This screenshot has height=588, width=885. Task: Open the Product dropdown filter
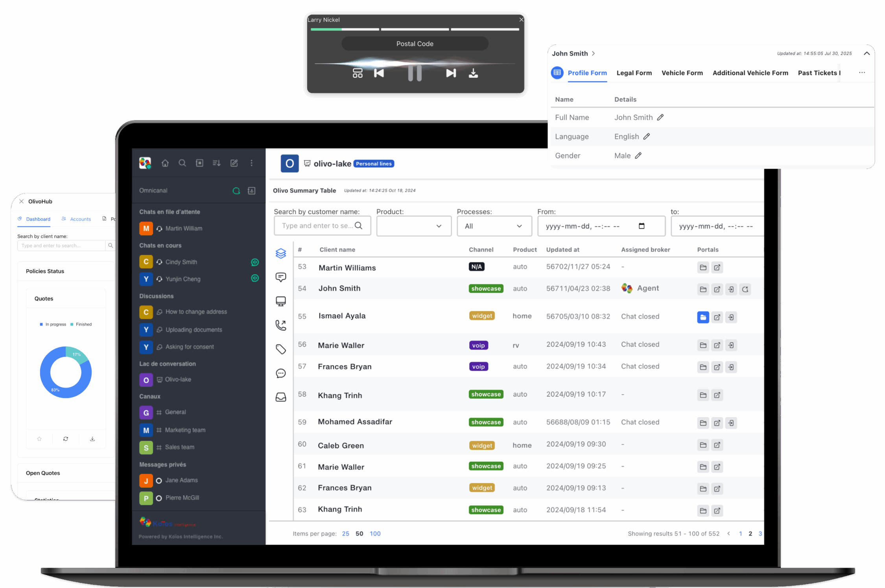pyautogui.click(x=413, y=226)
